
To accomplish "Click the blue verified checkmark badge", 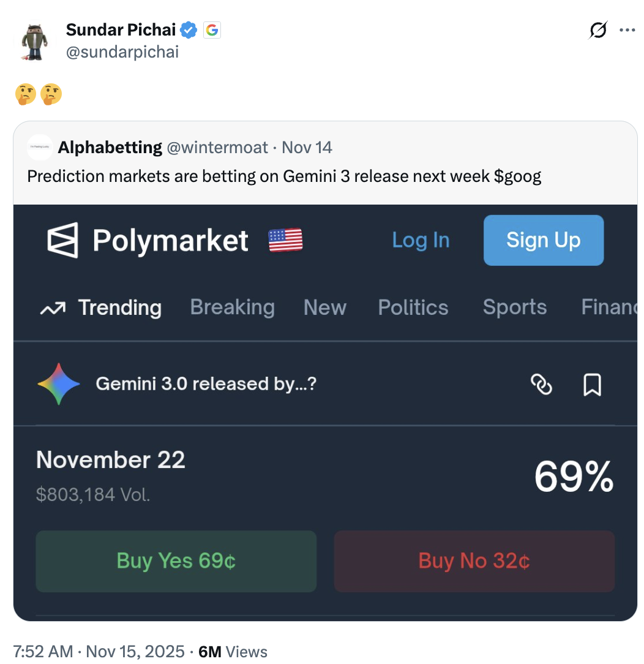I will pyautogui.click(x=189, y=29).
